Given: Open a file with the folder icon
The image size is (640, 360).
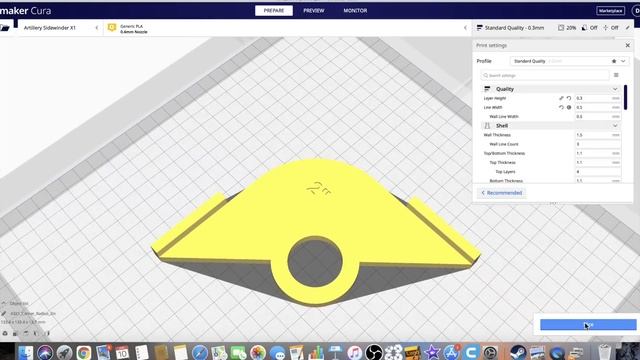Looking at the screenshot, I should click(x=4, y=28).
